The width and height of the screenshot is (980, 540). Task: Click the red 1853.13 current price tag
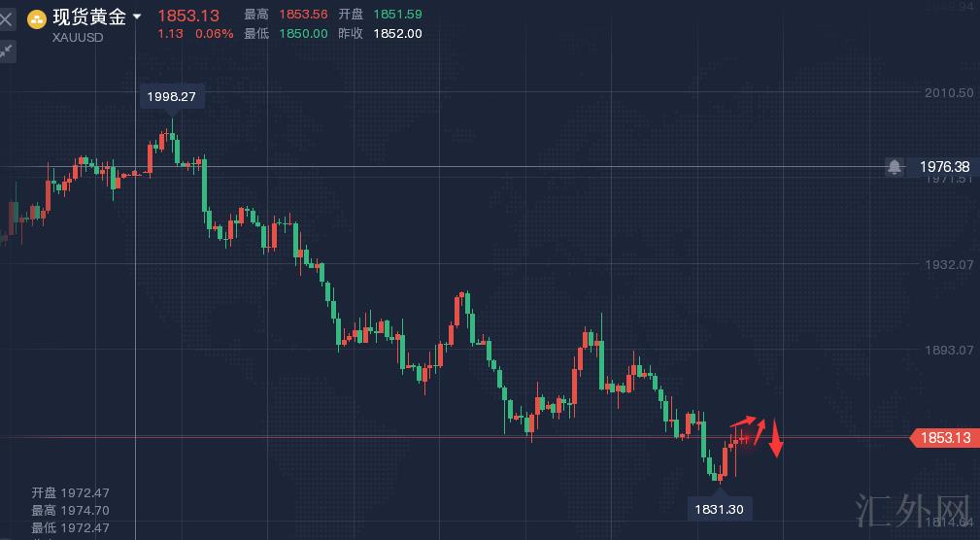(x=943, y=438)
